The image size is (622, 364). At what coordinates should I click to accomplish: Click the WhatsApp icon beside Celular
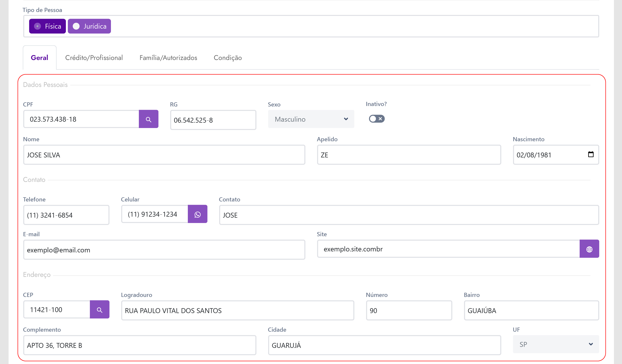(197, 214)
